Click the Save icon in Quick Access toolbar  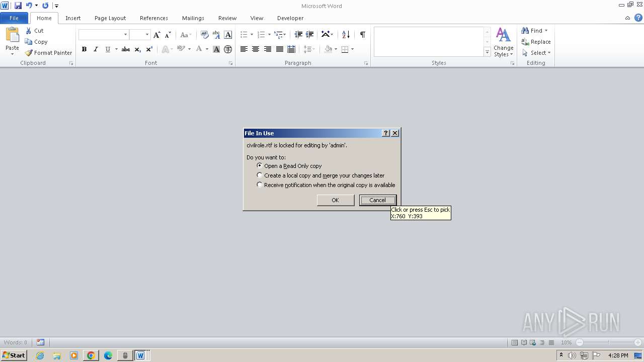(x=18, y=6)
